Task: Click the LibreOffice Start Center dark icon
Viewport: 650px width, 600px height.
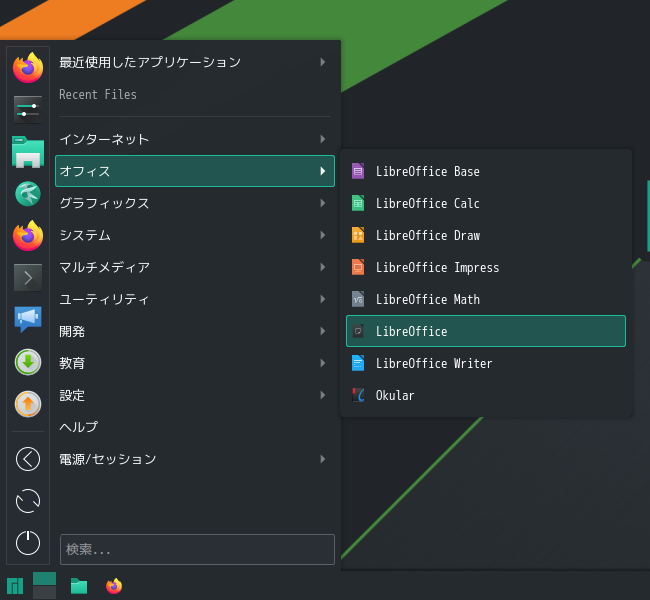Action: pos(358,331)
